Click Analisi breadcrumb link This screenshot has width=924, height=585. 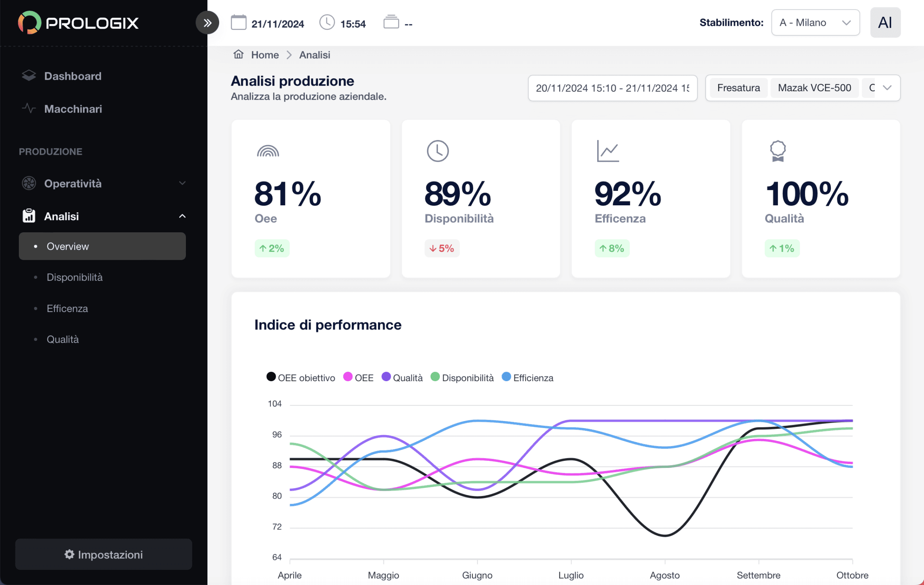coord(315,55)
